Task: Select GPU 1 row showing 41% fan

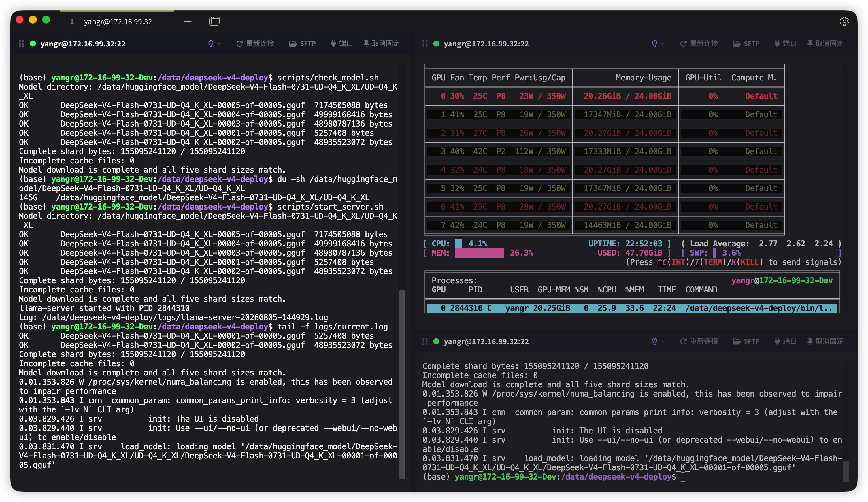Action: click(605, 114)
